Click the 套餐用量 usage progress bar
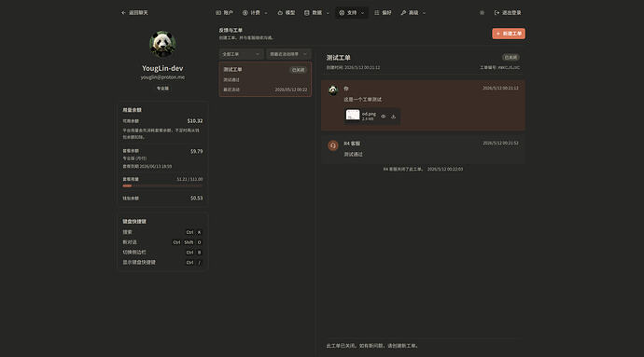The image size is (644, 357). (162, 185)
